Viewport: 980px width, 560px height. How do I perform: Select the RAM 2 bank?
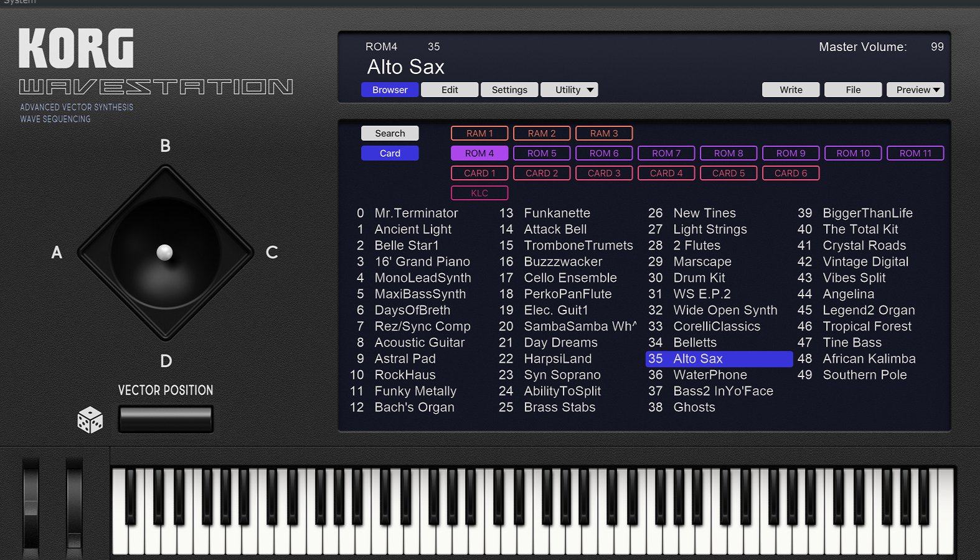point(542,133)
